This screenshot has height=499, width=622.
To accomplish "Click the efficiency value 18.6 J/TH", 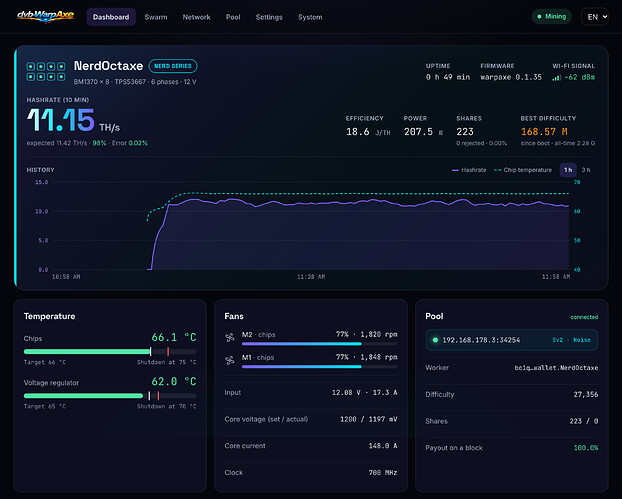I will tap(368, 132).
